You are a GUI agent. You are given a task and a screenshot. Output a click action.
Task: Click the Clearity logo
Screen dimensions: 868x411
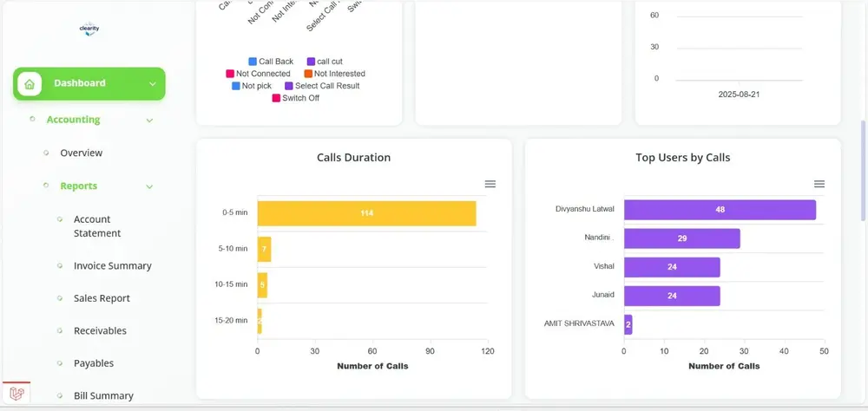[89, 29]
